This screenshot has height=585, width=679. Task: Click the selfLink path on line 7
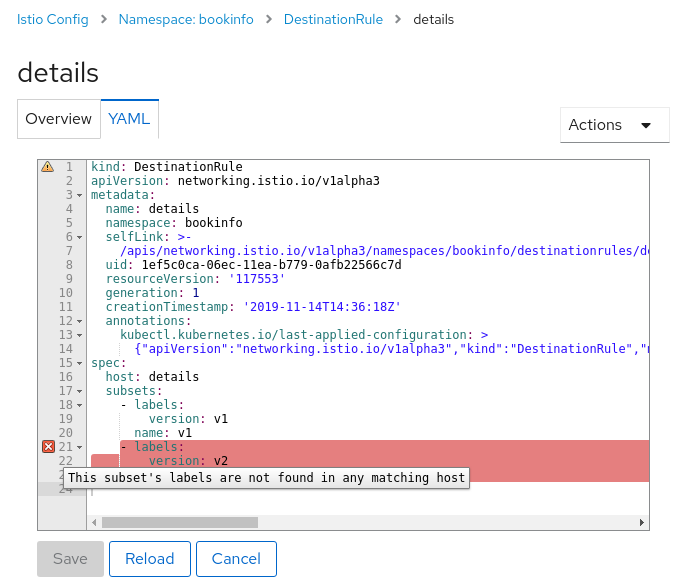tap(384, 251)
